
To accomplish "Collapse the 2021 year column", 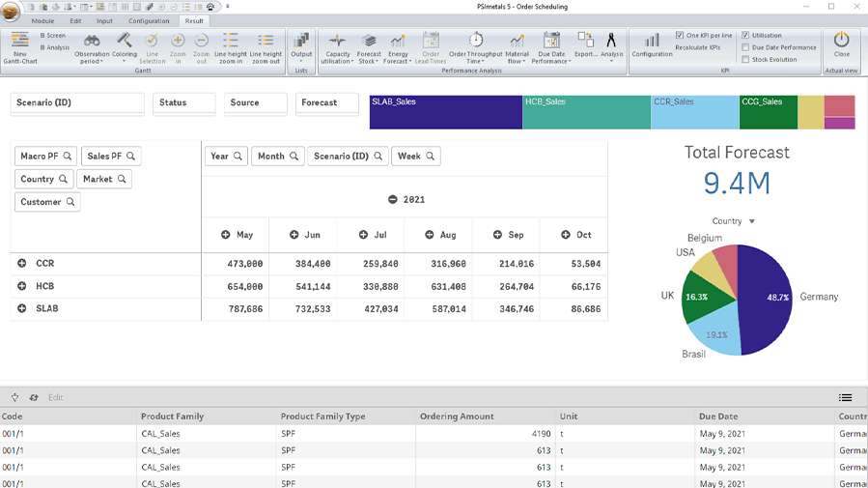I will (x=393, y=199).
